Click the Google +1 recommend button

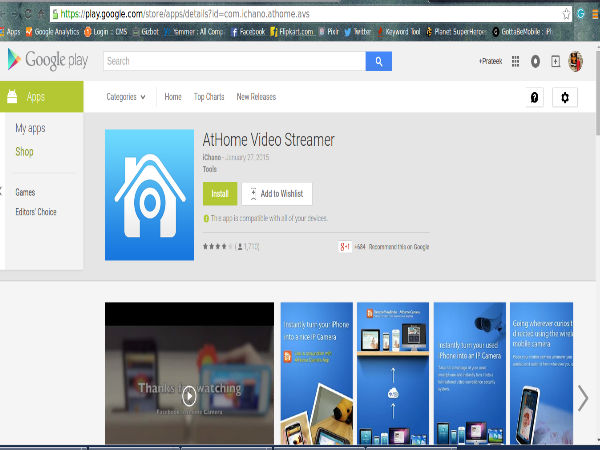tap(344, 246)
